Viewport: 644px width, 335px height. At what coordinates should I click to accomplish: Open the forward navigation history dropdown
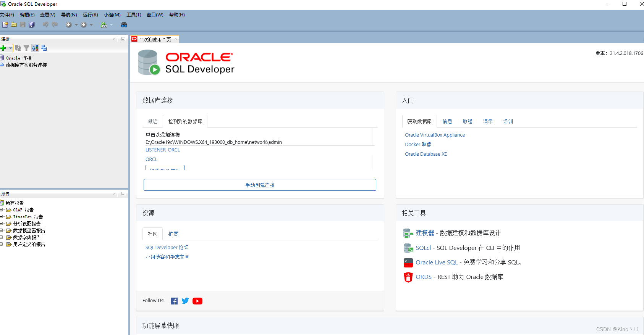(91, 25)
